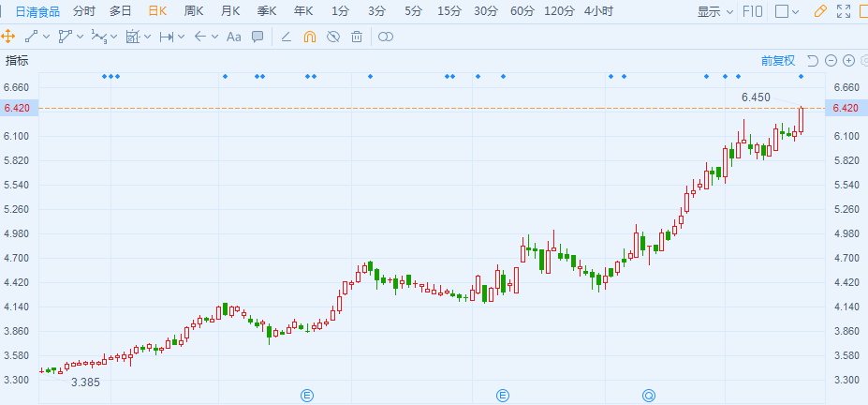Click the undo curved arrow icon
Screen dimensions: 868x405
(x=813, y=61)
